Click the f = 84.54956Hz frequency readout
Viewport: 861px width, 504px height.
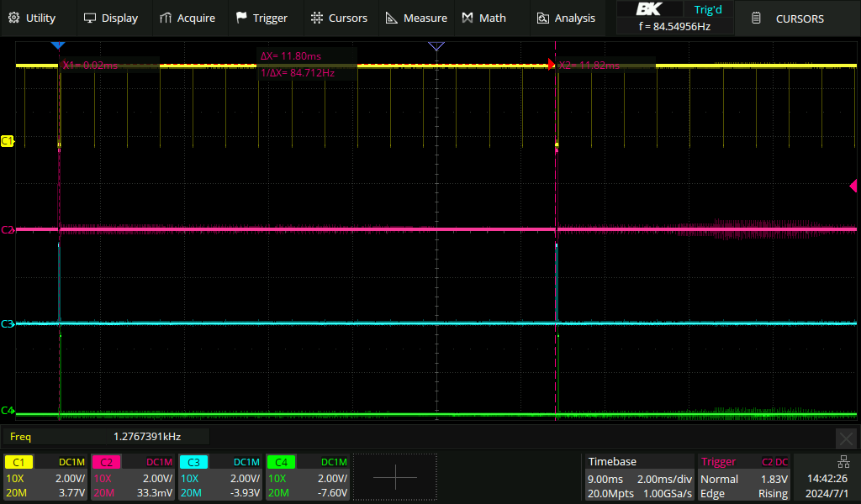click(x=675, y=26)
